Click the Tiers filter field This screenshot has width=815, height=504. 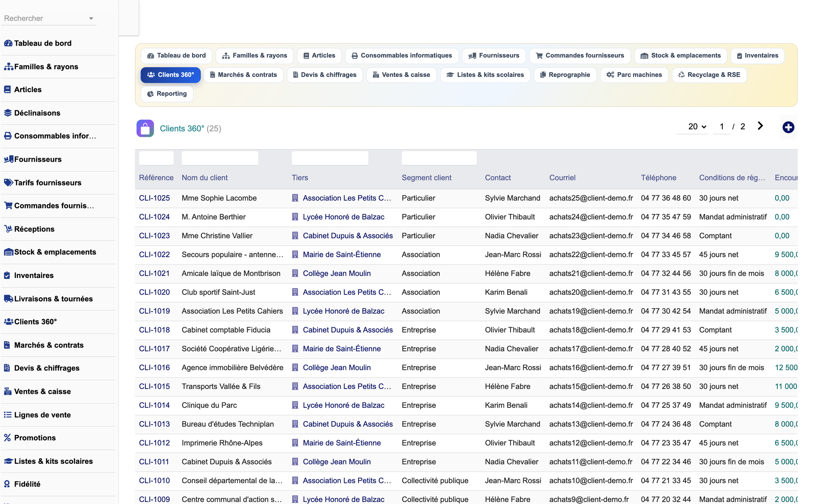330,158
